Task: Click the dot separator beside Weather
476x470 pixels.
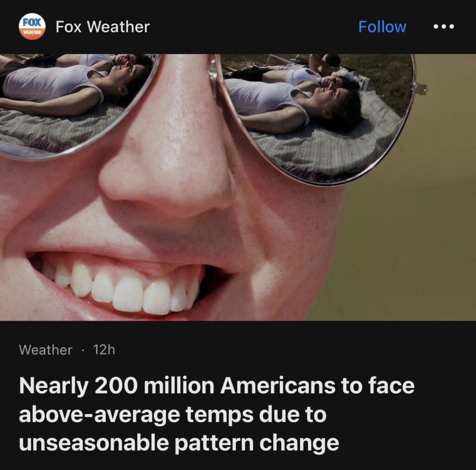Action: click(83, 350)
